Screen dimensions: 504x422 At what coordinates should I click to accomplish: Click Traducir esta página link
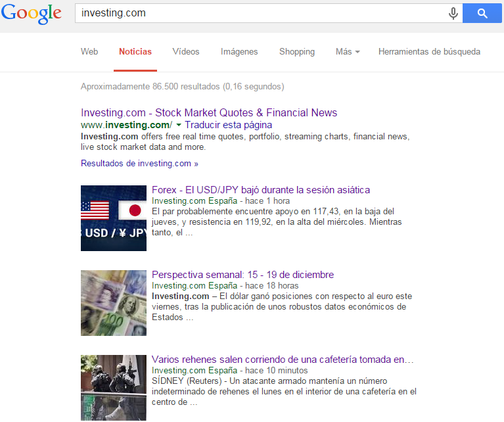[x=229, y=125]
